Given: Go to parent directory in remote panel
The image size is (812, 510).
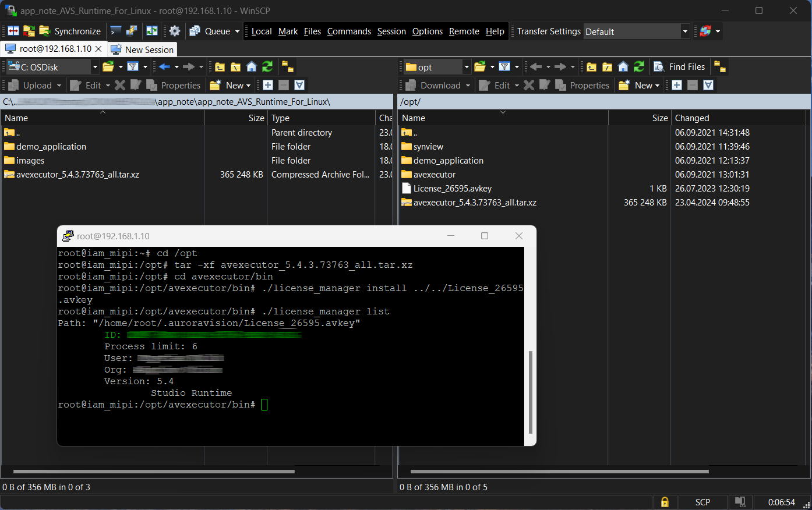Looking at the screenshot, I should tap(591, 67).
